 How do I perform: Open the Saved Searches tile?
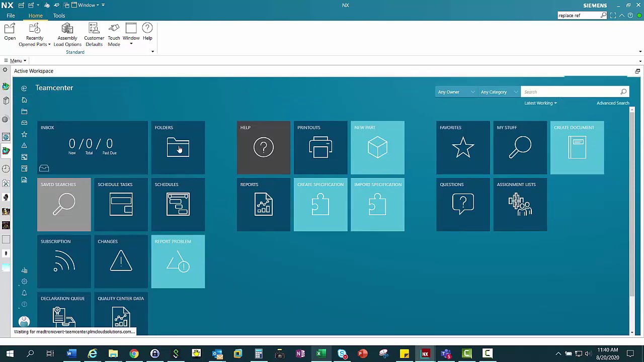pyautogui.click(x=64, y=205)
